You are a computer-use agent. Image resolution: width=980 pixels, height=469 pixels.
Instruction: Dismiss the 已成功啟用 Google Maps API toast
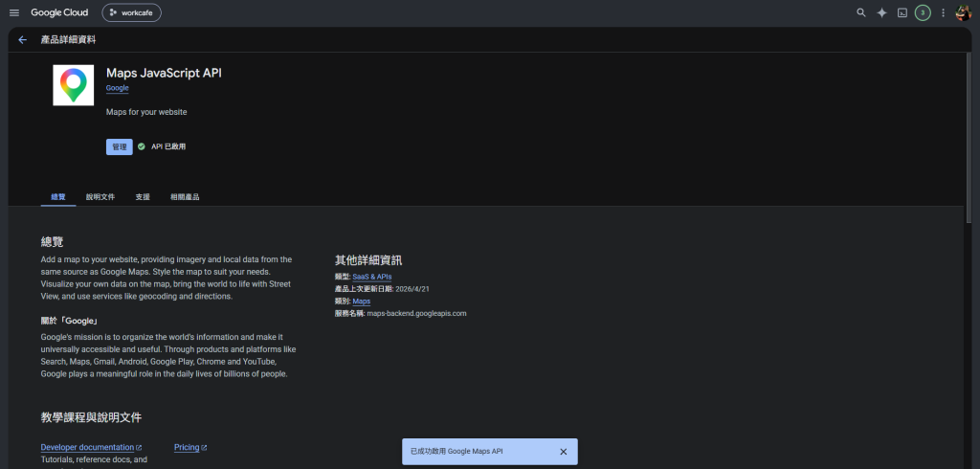(563, 452)
